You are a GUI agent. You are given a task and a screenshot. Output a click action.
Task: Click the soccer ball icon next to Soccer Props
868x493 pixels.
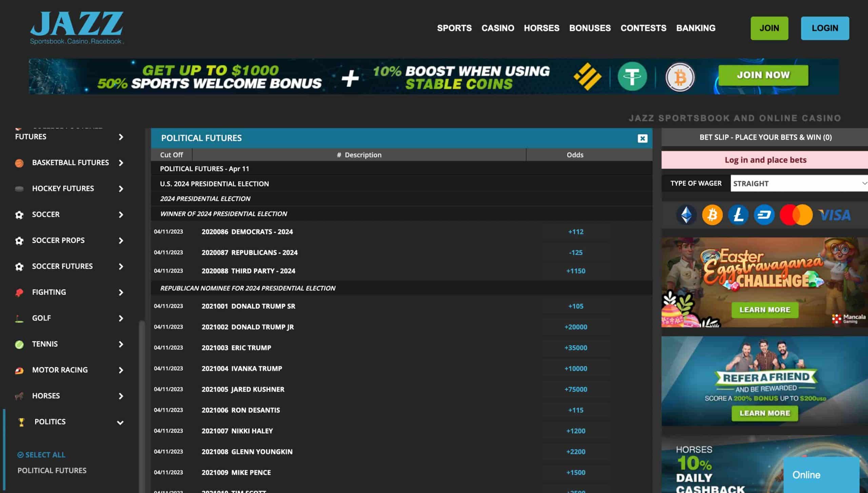(19, 241)
